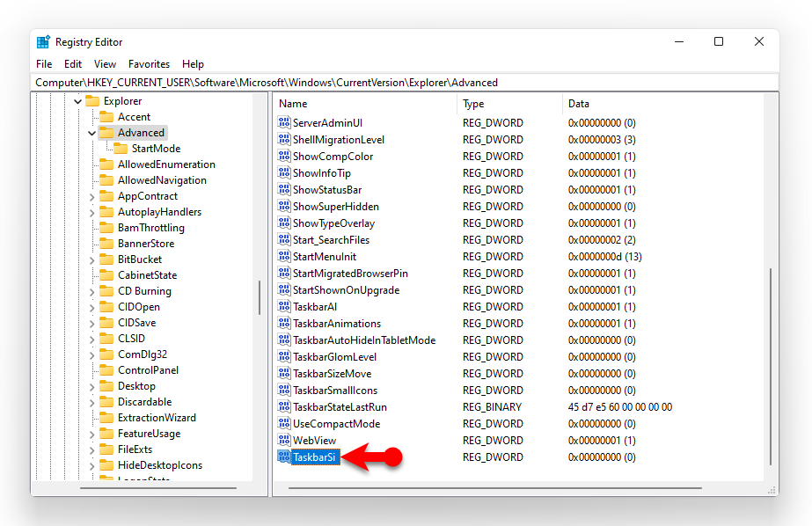Screen dimensions: 812x526
Task: Click the StartMode folder icon in tree
Action: [121, 149]
